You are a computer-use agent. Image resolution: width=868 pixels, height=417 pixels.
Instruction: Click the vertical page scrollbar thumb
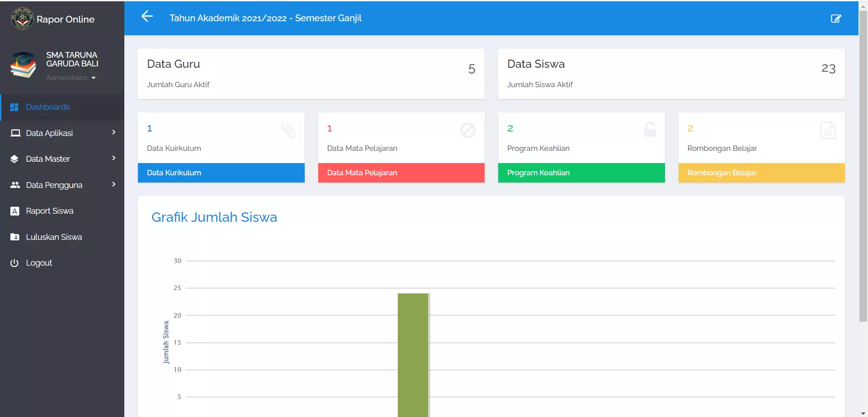pos(863,166)
